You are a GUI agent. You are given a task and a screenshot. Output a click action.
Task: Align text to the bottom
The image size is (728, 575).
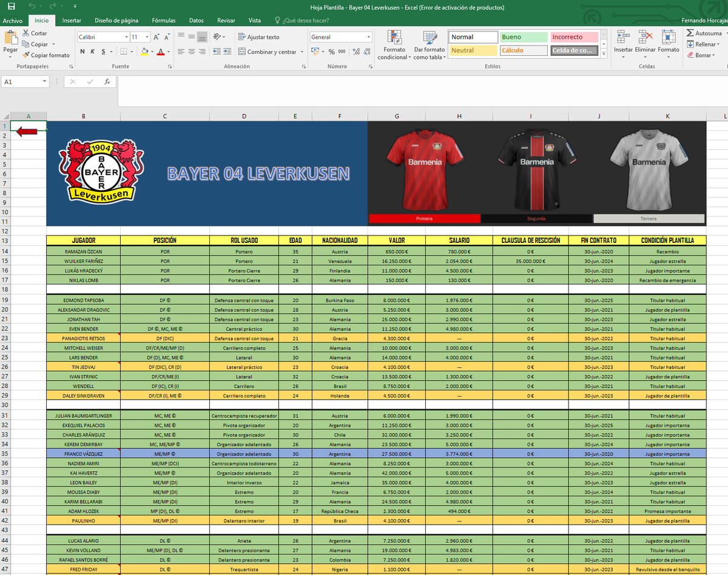tap(203, 36)
